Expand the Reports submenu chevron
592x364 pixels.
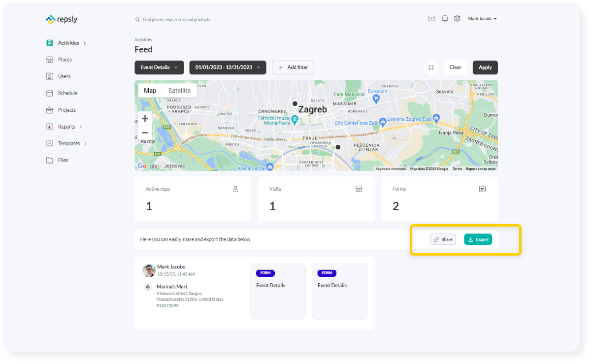point(81,127)
